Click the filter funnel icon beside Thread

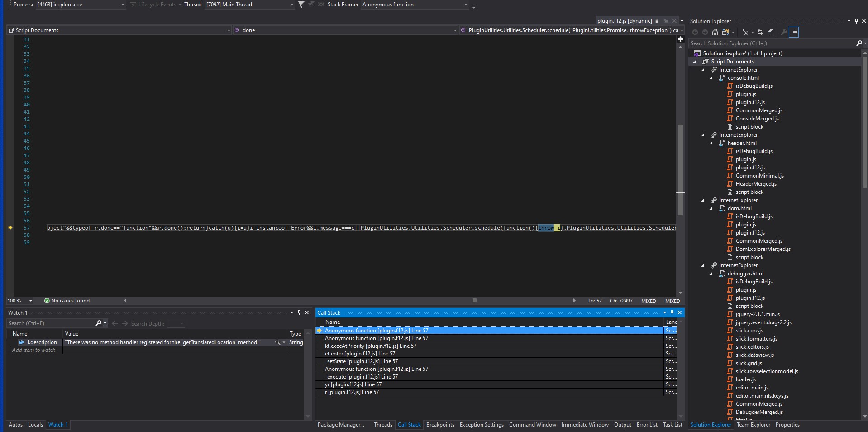[301, 5]
